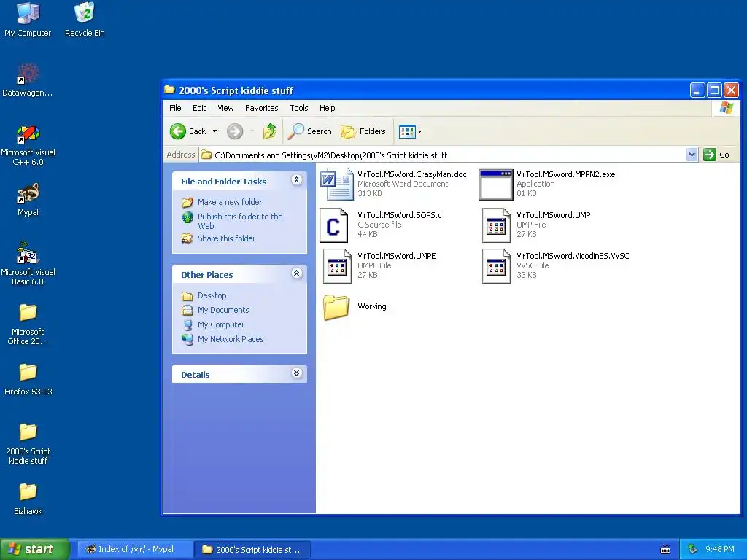This screenshot has height=560, width=747.
Task: Click in the Address bar path field
Action: (x=443, y=155)
